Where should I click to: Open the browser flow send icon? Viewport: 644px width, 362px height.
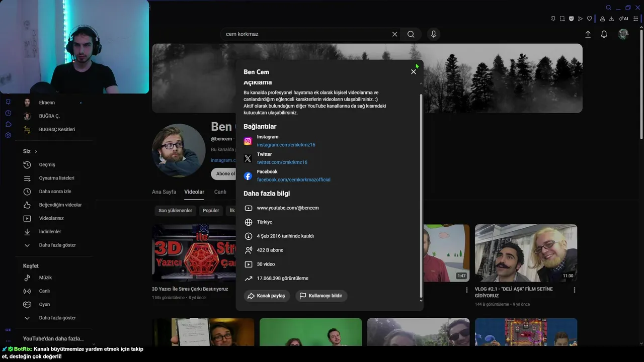tap(580, 19)
